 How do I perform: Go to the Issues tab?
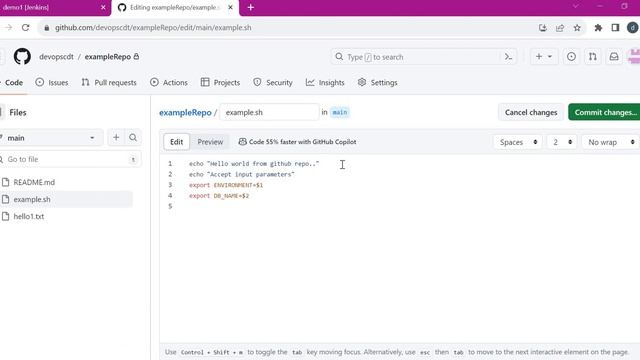52,82
